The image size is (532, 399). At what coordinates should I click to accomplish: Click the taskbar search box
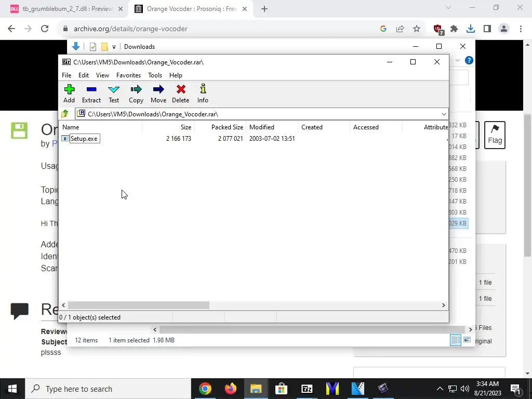click(x=108, y=389)
